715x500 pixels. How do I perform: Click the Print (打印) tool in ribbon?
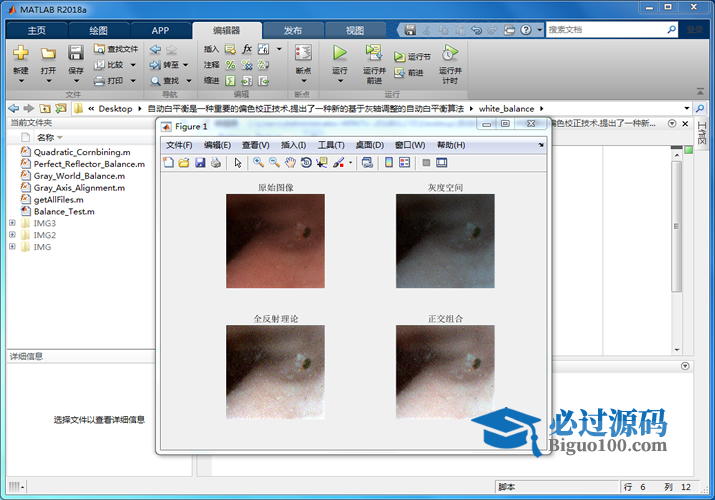(109, 81)
